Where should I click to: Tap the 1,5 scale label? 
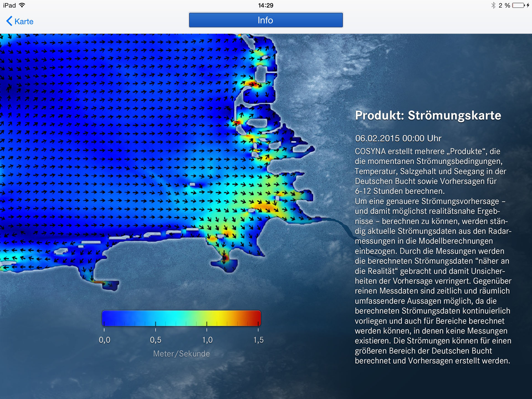[258, 340]
